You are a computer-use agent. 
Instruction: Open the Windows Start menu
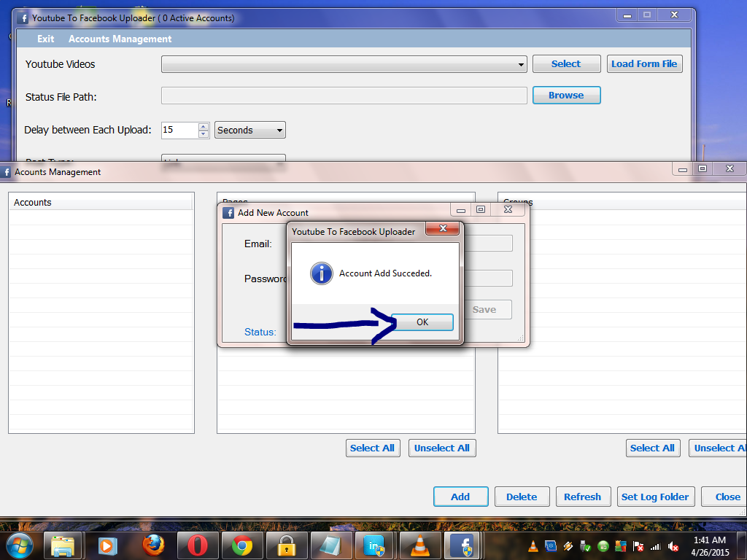(20, 545)
